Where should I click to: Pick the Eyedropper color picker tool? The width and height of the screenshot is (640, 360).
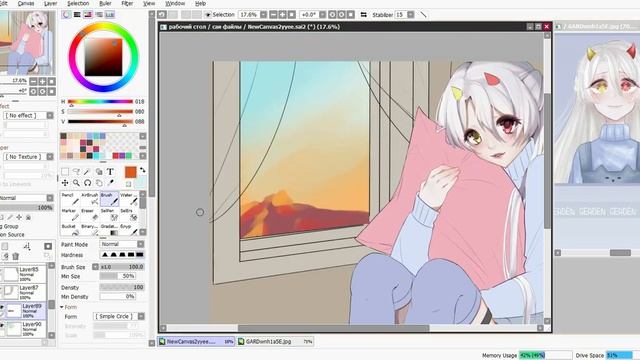point(110,183)
